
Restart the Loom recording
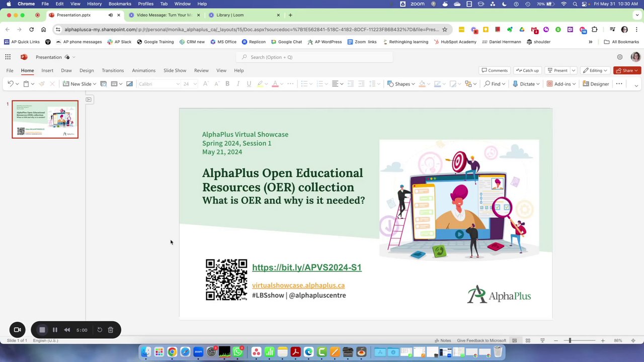click(x=100, y=330)
